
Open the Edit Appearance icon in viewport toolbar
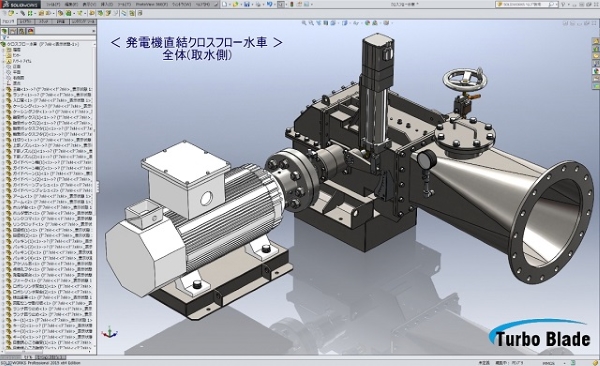367,23
